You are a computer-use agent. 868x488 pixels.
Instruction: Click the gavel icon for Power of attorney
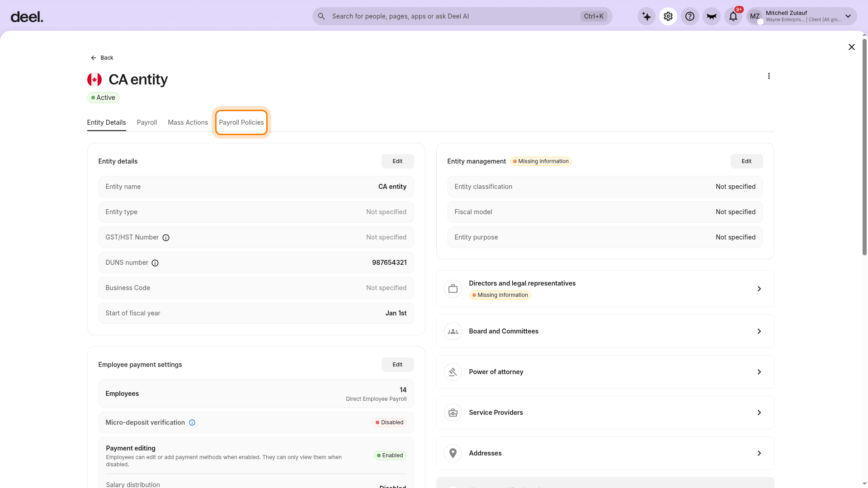(x=453, y=372)
